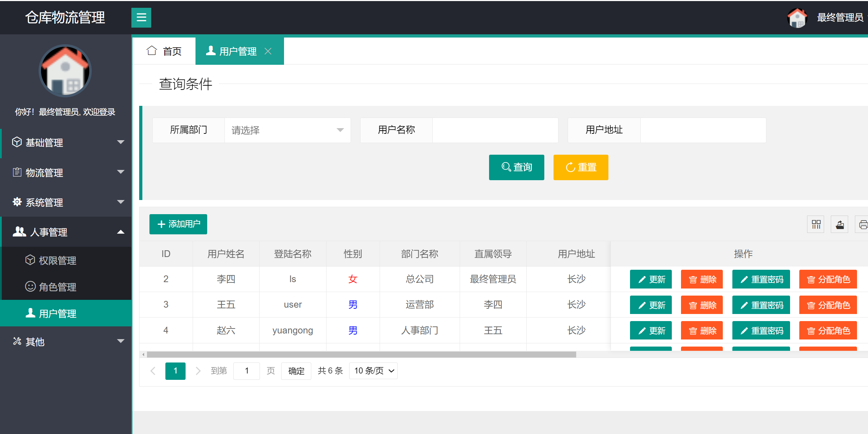
Task: Collapse the 人事管理 menu
Action: coord(66,232)
